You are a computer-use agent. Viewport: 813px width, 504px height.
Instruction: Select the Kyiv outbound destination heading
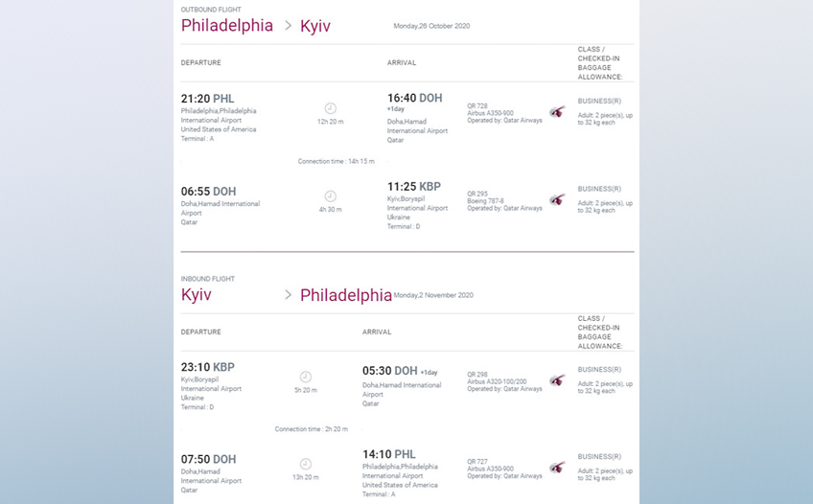tap(315, 27)
